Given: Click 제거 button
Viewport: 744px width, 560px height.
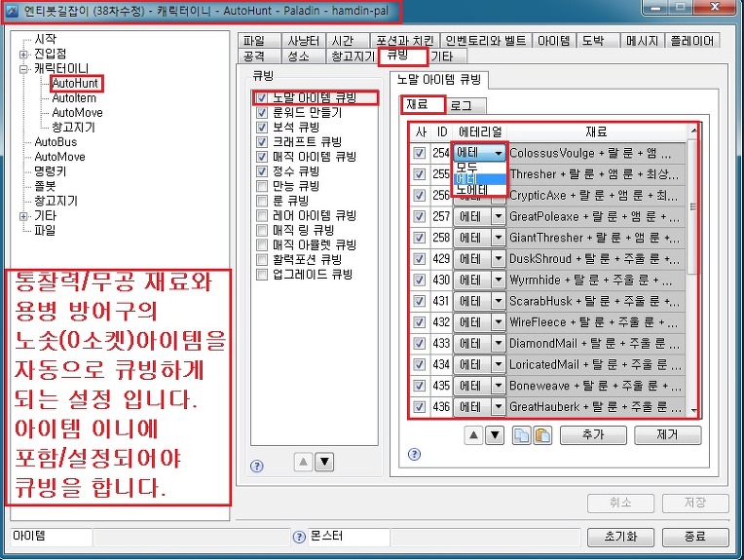Looking at the screenshot, I should point(668,434).
